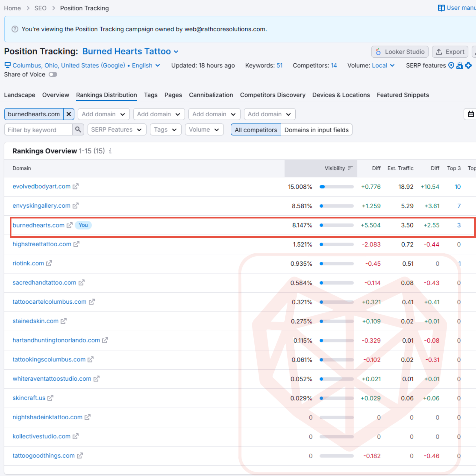This screenshot has width=476, height=476.
Task: Click Visibility column sort icon
Action: tap(350, 168)
